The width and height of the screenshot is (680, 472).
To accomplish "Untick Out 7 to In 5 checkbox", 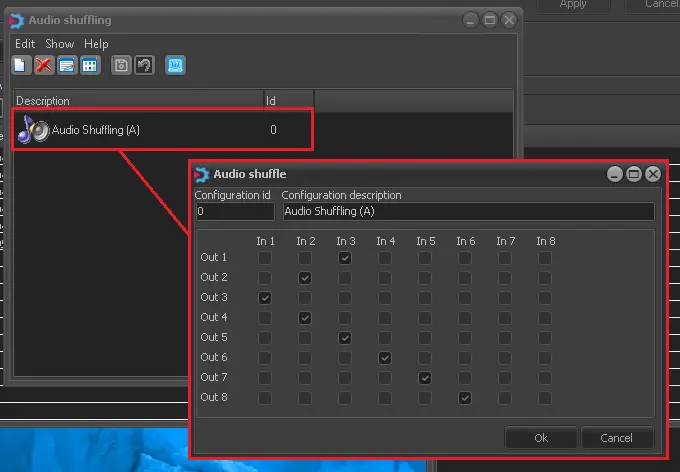I will coord(425,378).
